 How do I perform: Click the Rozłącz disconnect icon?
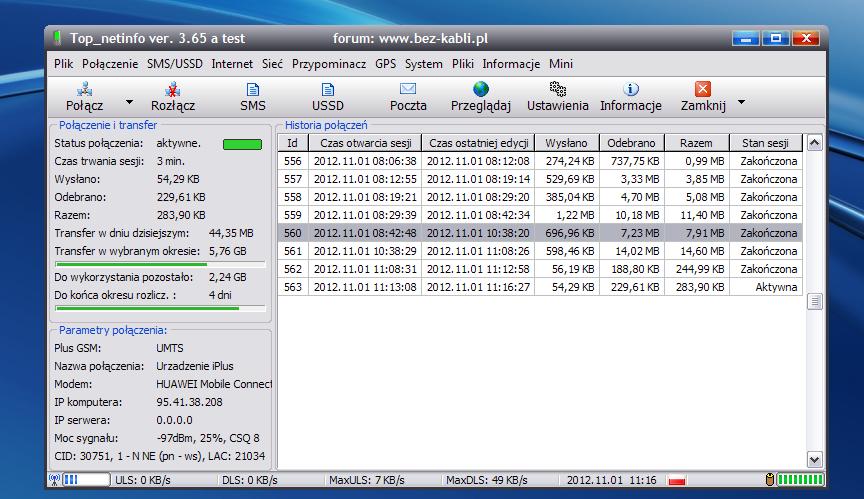[x=173, y=90]
